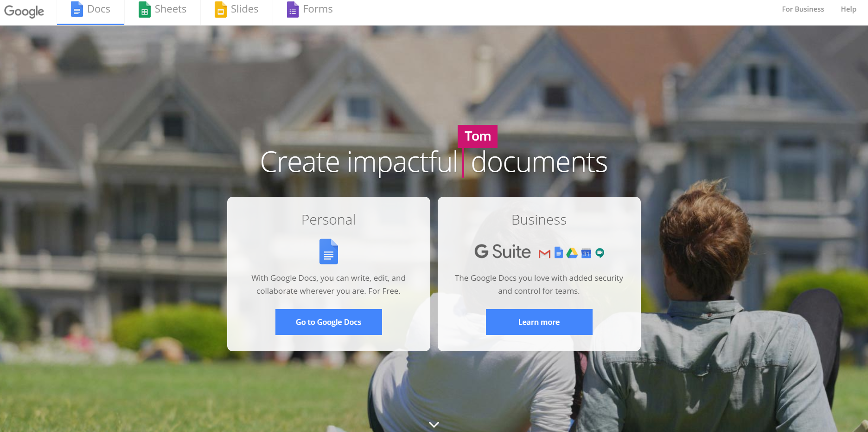Switch to the Sheets tab

(162, 9)
